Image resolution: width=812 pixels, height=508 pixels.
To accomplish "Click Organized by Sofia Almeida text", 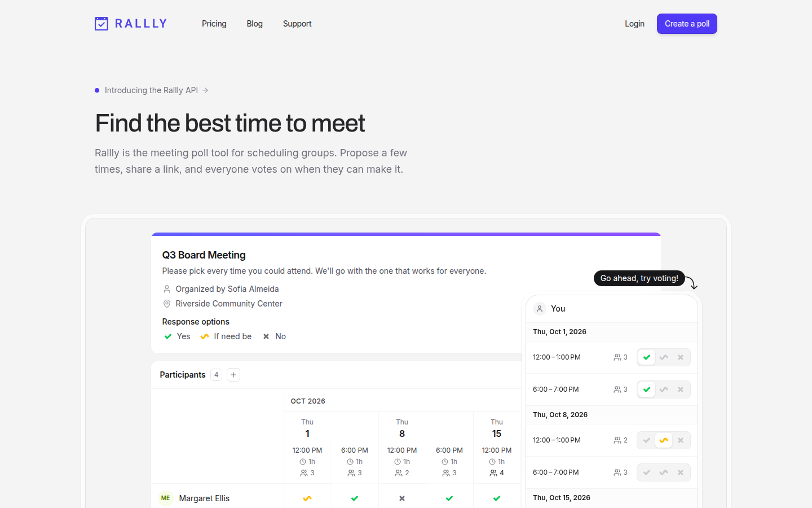I will point(227,289).
